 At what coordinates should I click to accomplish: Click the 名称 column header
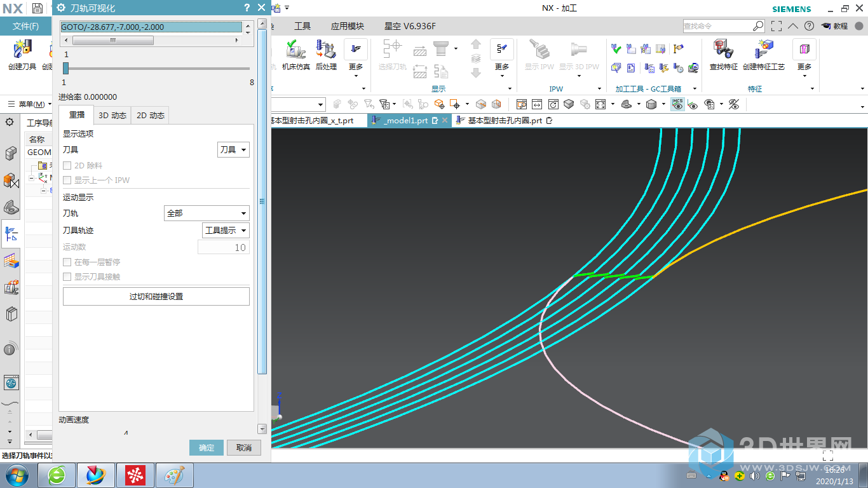point(37,139)
